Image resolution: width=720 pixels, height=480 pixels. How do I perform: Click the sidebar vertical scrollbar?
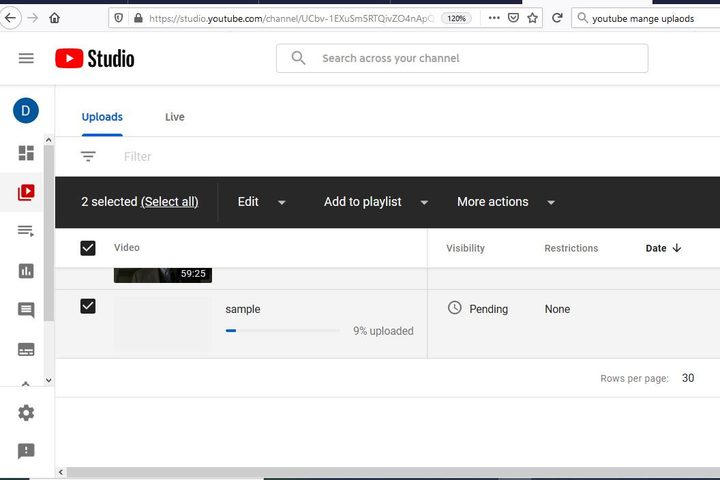[49, 233]
